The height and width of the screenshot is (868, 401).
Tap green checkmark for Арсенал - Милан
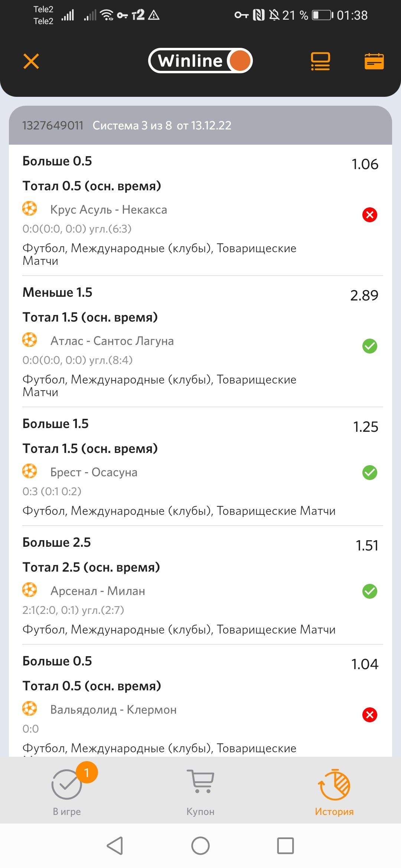(370, 591)
